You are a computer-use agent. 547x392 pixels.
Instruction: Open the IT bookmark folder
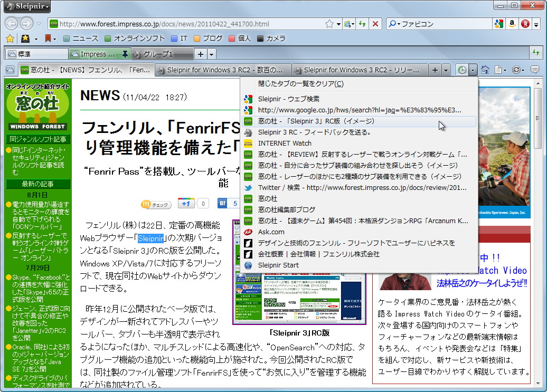click(180, 39)
